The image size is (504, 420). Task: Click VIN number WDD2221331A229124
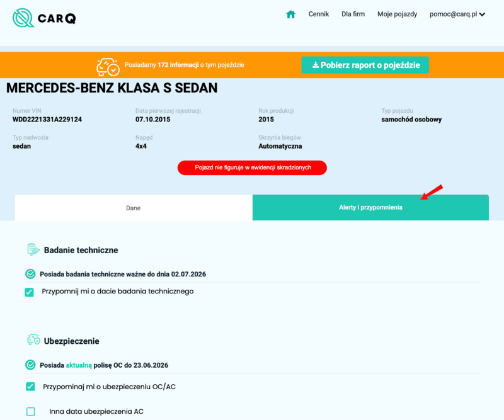(x=47, y=119)
